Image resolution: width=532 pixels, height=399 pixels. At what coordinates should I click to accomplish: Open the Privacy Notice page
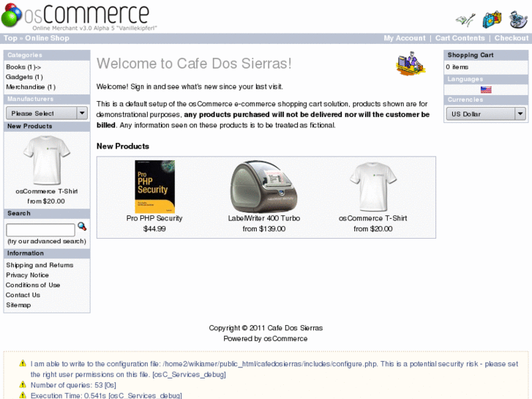point(27,275)
